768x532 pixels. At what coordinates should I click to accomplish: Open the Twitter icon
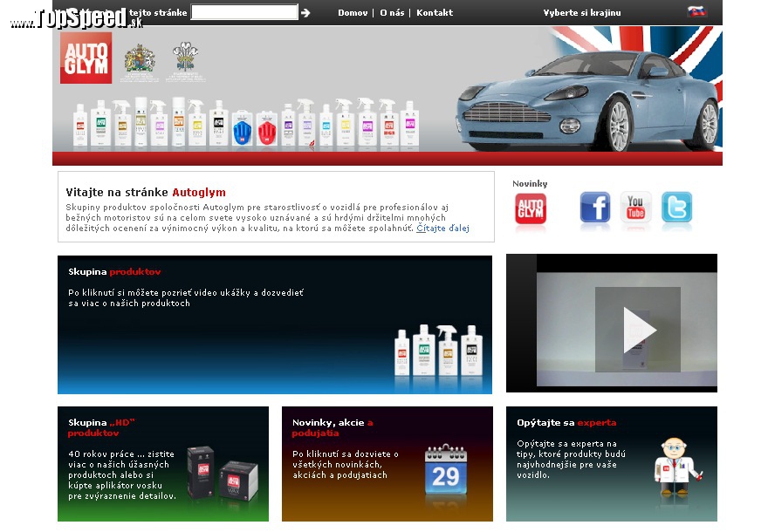click(x=677, y=208)
